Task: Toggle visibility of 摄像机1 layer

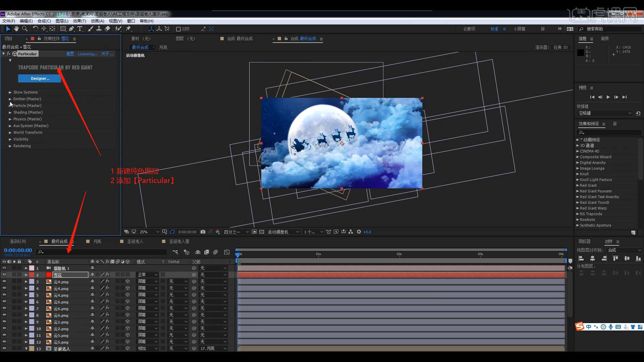Action: (4, 268)
